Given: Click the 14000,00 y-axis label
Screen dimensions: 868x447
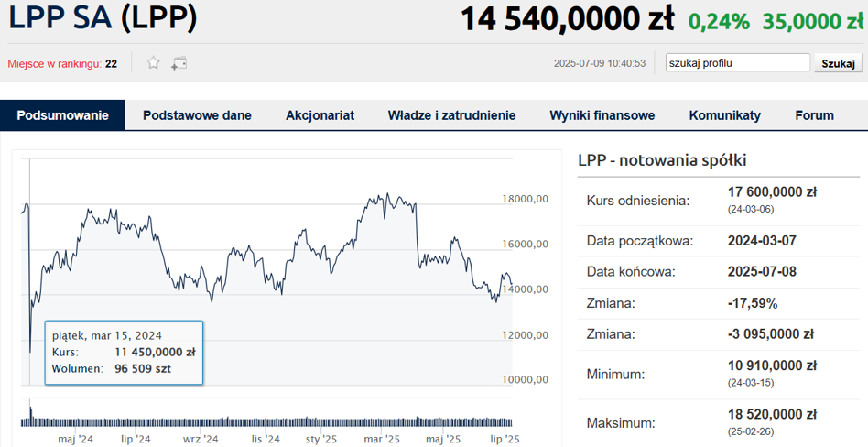Looking at the screenshot, I should coord(526,289).
